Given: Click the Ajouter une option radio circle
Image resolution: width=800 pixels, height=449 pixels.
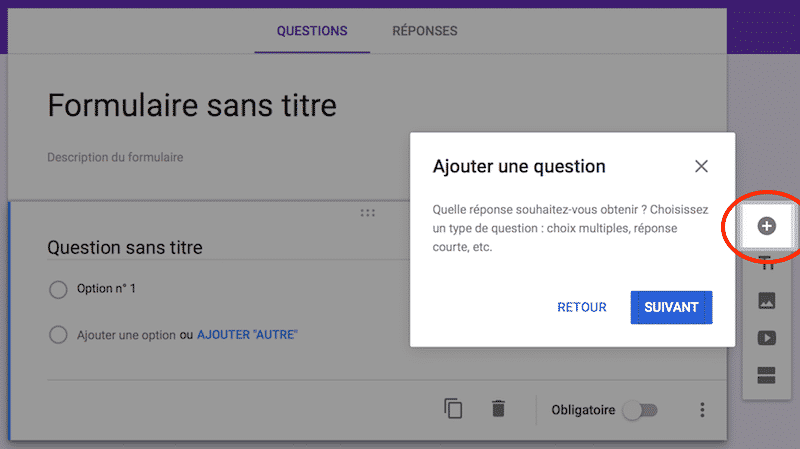Looking at the screenshot, I should (58, 335).
